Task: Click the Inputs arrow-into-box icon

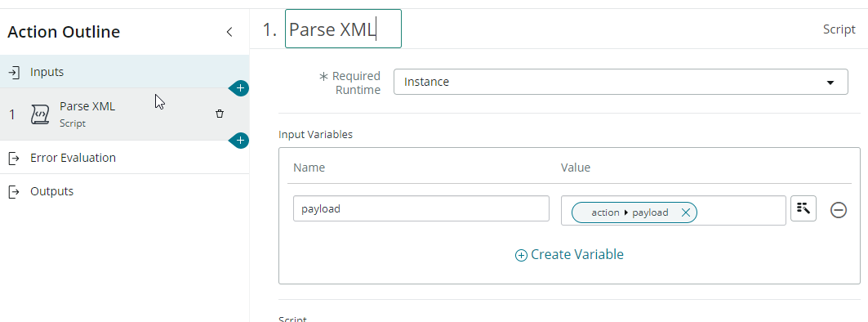Action: [x=15, y=72]
